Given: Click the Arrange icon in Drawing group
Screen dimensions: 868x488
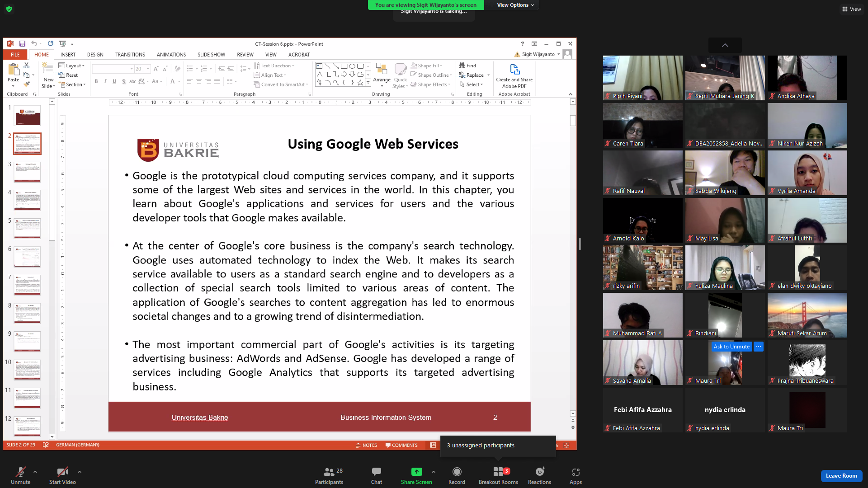Looking at the screenshot, I should tap(382, 75).
